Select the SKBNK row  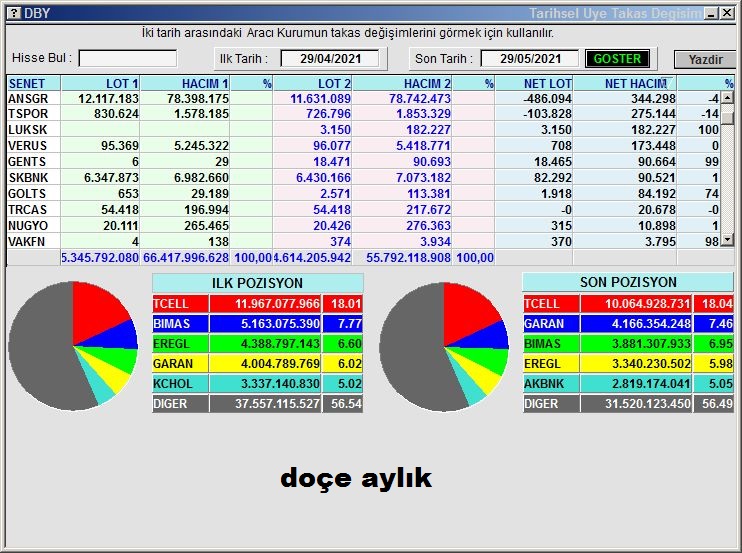point(363,178)
